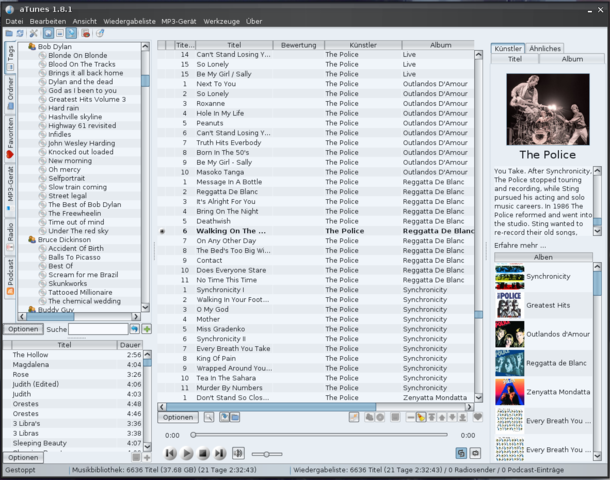Open the Zenyatta Mondatta album thumbnail

(510, 392)
